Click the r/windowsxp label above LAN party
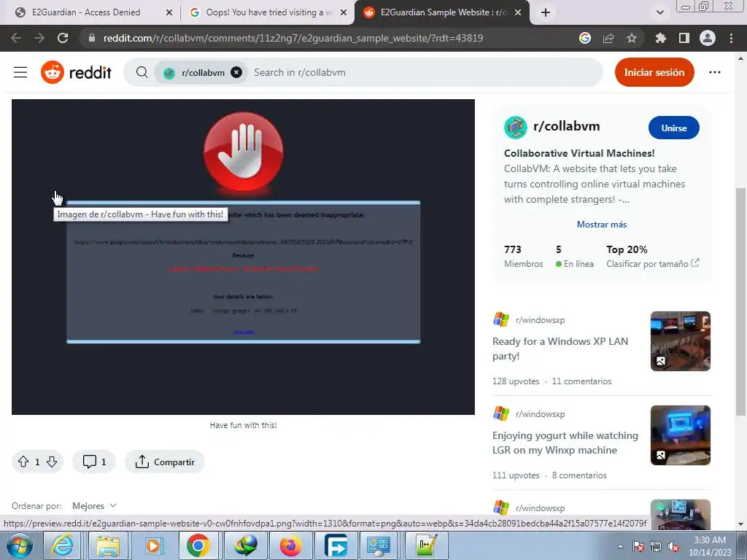Screen dimensions: 747x560 pyautogui.click(x=541, y=320)
